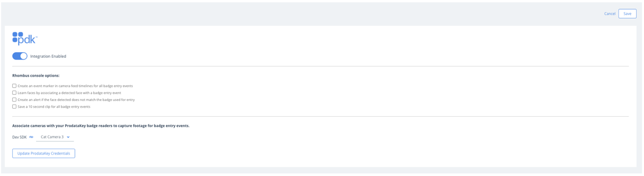644x176 pixels.
Task: Click Update ProdataKey Credentials
Action: [44, 153]
